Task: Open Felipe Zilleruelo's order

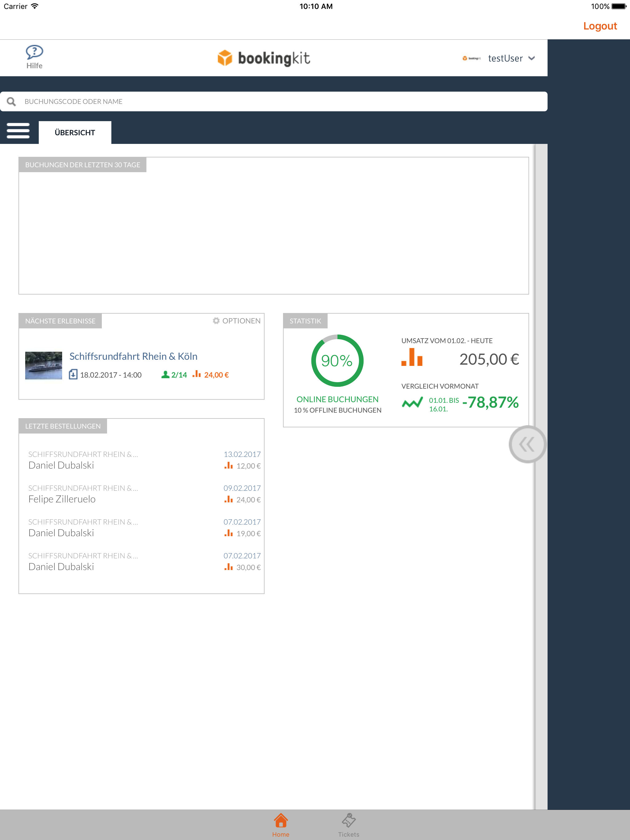Action: tap(62, 499)
